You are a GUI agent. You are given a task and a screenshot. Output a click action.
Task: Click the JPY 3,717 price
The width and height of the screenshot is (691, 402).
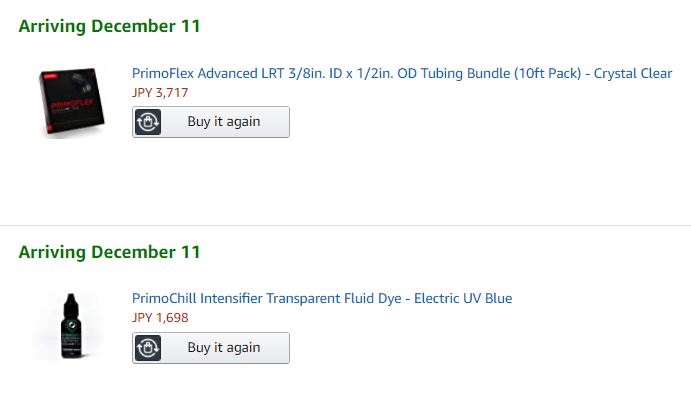160,93
